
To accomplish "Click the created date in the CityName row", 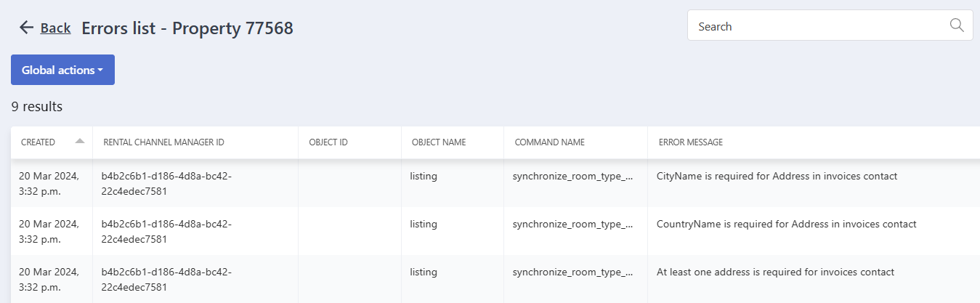I will pyautogui.click(x=49, y=183).
